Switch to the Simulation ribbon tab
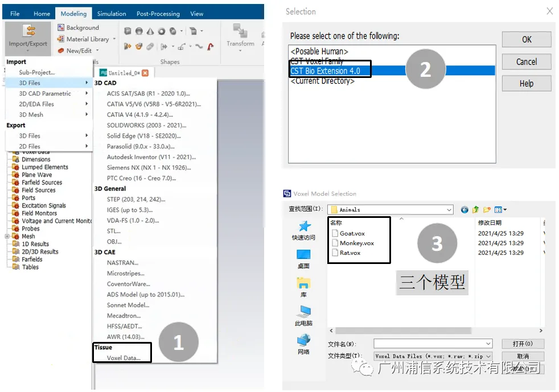This screenshot has width=559, height=392. pyautogui.click(x=112, y=14)
